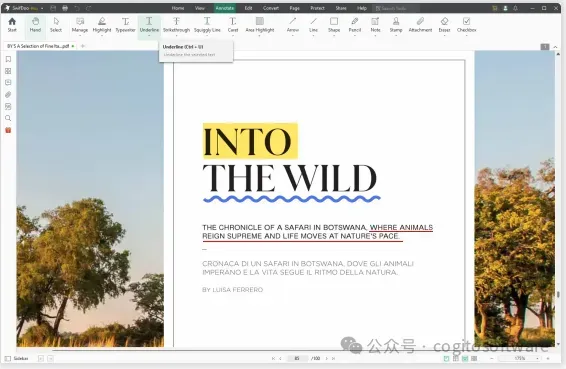Select the Checkbox tool in ribbon
This screenshot has width=566, height=369.
click(x=466, y=25)
